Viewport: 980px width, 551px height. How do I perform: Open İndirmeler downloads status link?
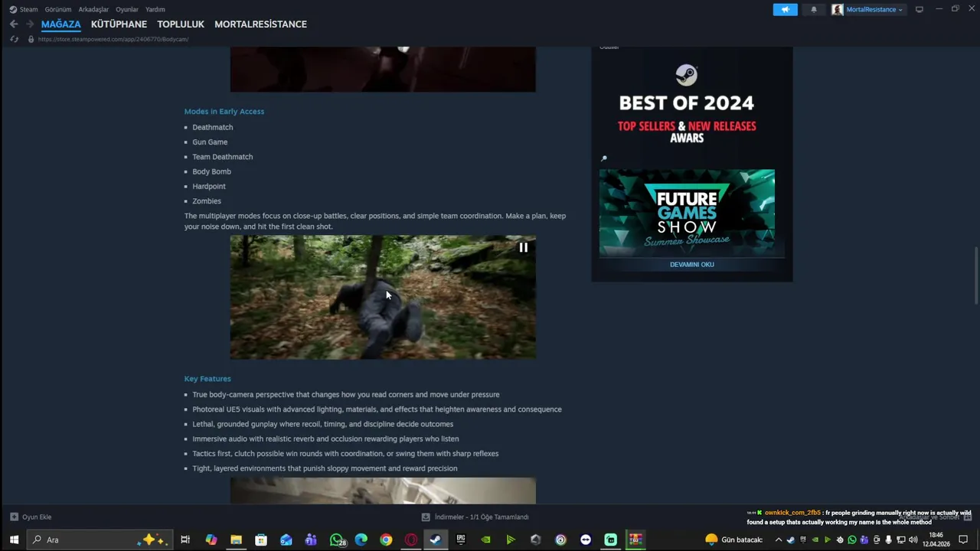[x=482, y=517]
